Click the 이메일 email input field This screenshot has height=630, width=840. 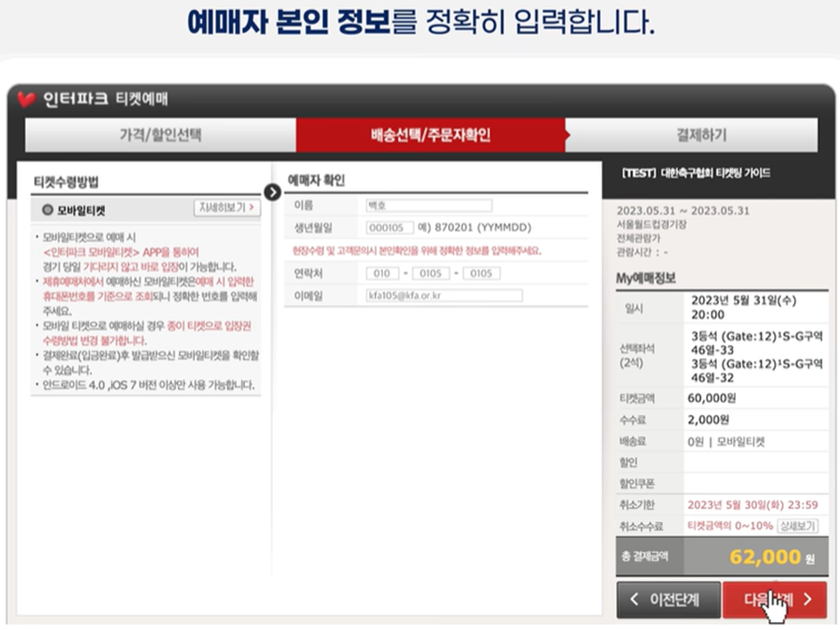444,296
